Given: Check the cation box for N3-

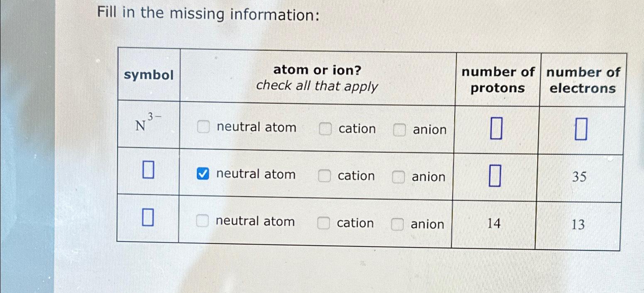Looking at the screenshot, I should pyautogui.click(x=326, y=129).
